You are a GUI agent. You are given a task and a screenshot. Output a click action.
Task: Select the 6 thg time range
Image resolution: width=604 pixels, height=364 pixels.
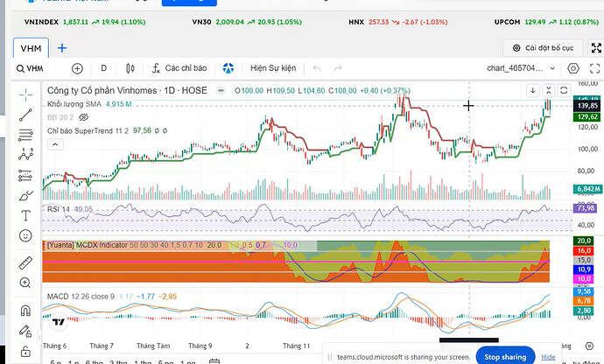(x=94, y=362)
